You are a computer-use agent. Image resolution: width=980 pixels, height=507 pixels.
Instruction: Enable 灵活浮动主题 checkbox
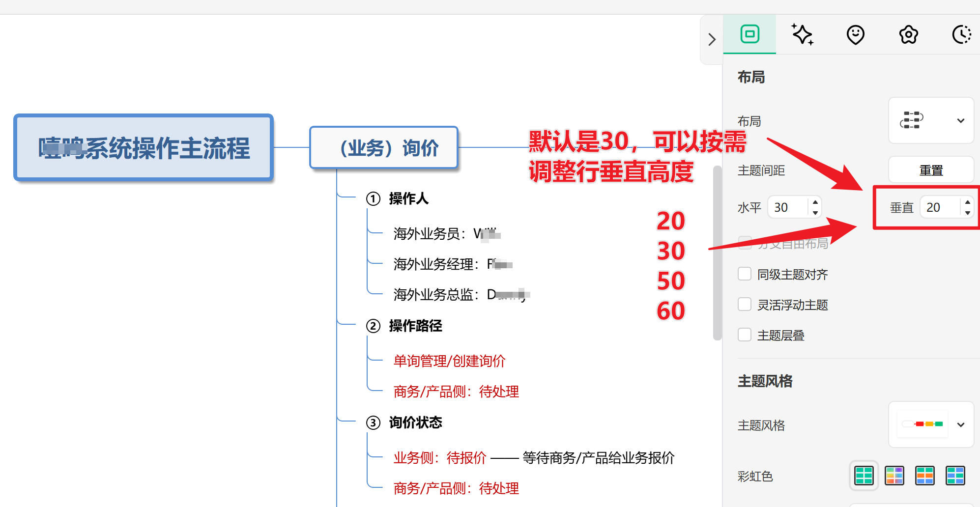pos(745,305)
